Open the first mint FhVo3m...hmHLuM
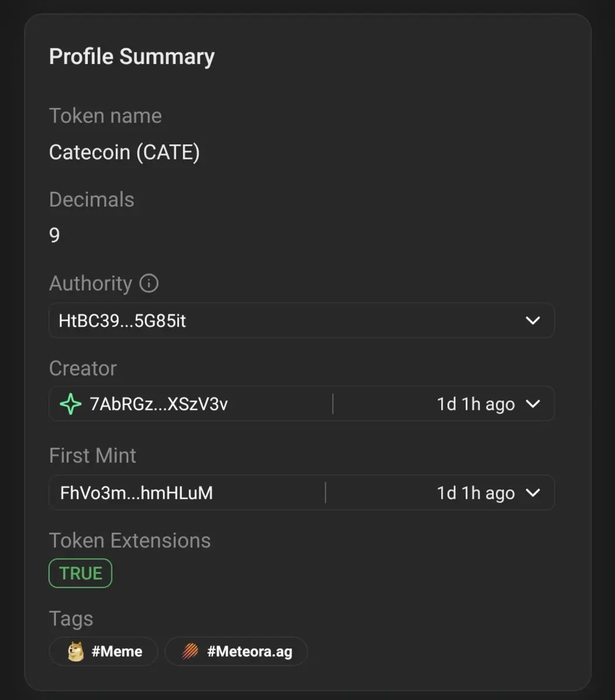 pos(137,493)
